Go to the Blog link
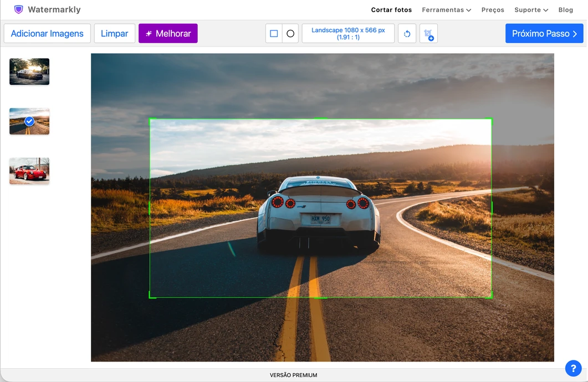 coord(565,10)
